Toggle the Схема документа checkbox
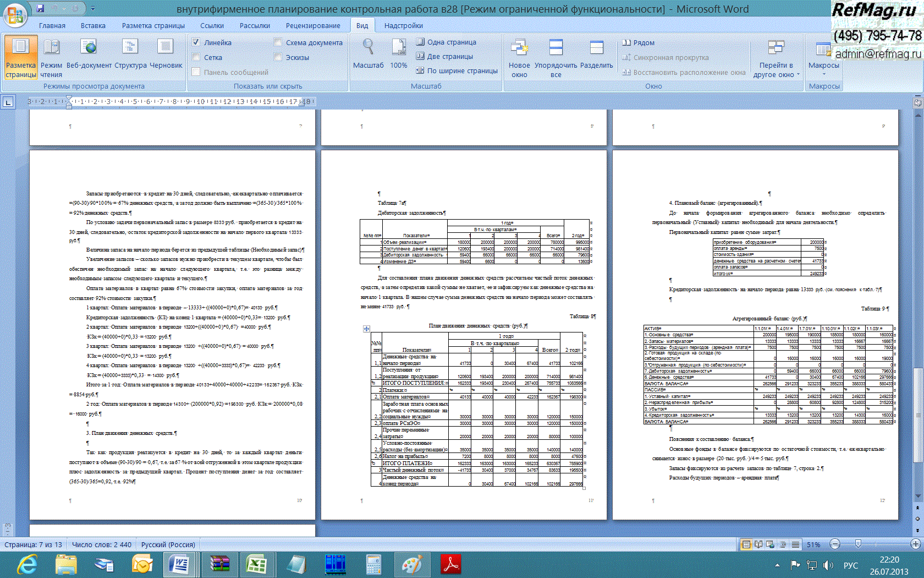The height and width of the screenshot is (578, 924). [x=278, y=42]
